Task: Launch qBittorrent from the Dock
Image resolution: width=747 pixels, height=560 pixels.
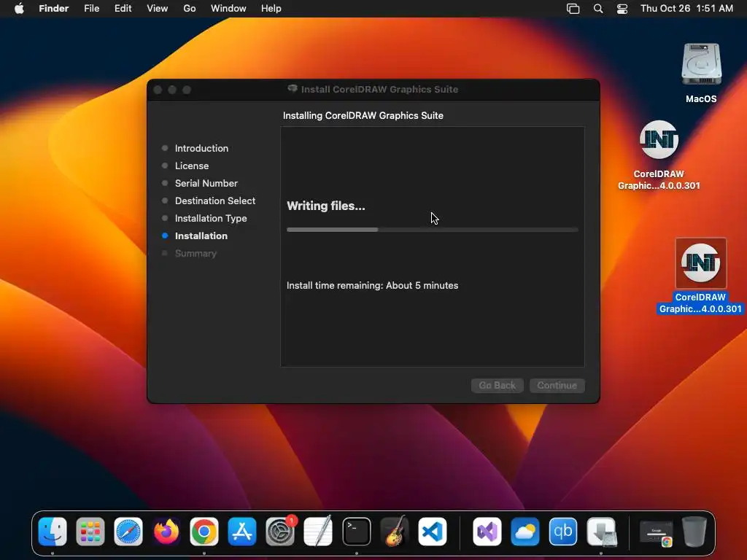Action: point(562,532)
